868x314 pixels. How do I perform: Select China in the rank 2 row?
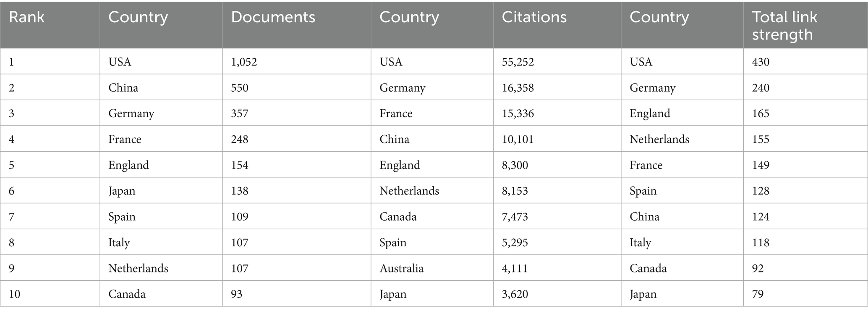click(123, 87)
